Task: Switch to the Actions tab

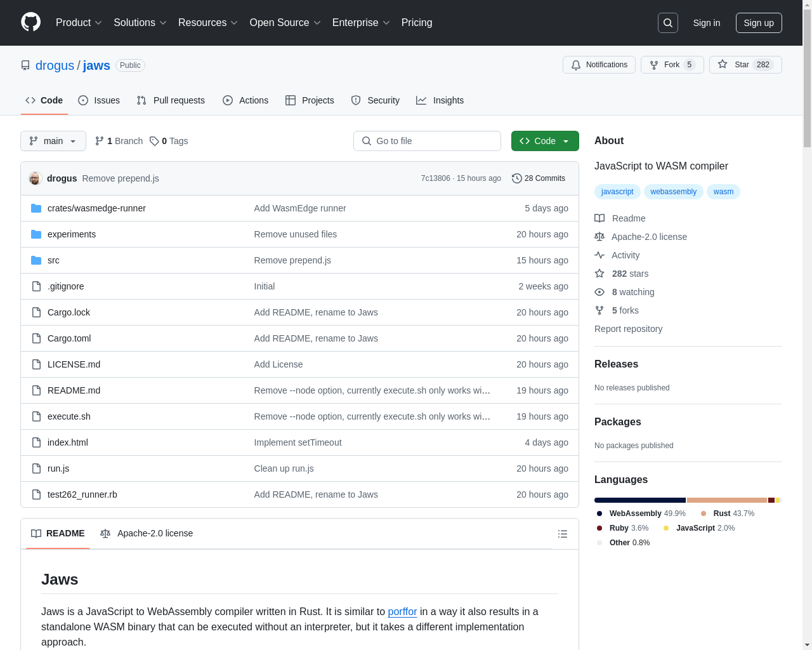Action: tap(246, 100)
